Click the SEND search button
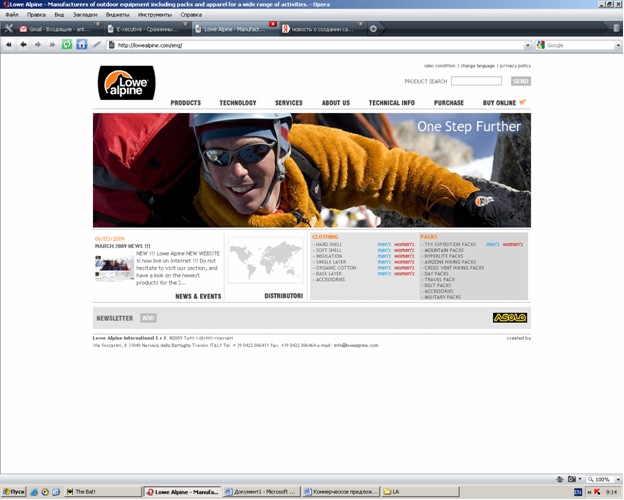The width and height of the screenshot is (624, 500). pyautogui.click(x=521, y=81)
